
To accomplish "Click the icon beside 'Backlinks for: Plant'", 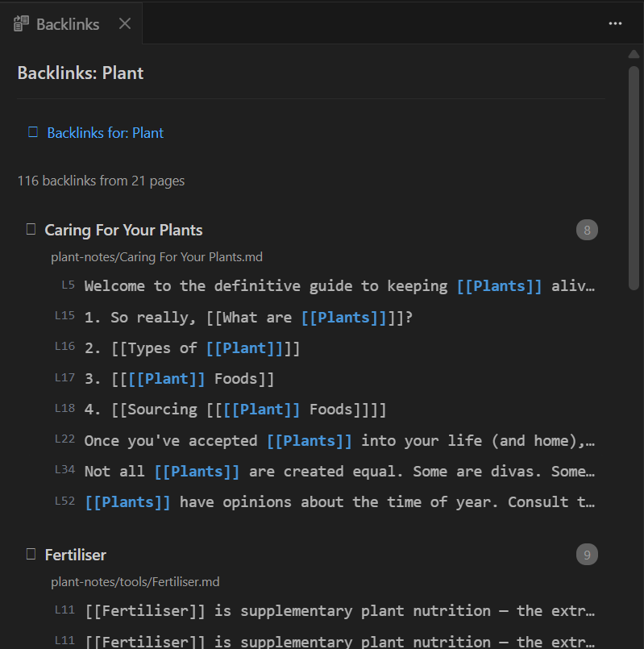I will pyautogui.click(x=33, y=132).
